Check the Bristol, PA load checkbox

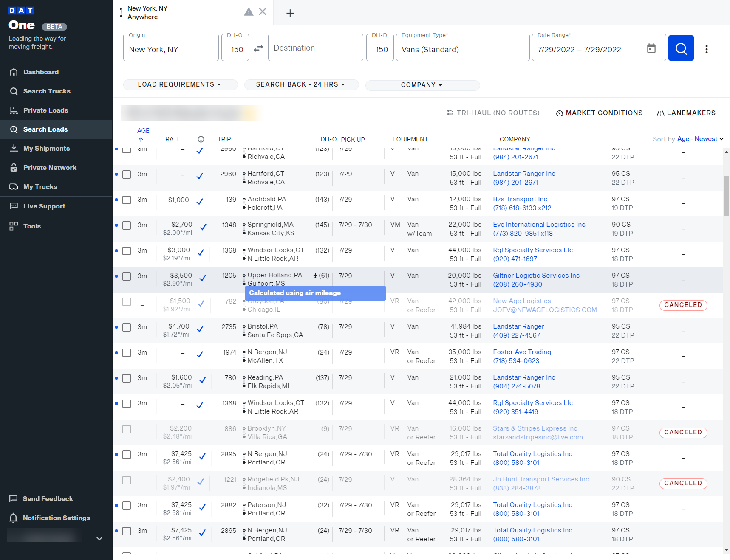click(127, 327)
